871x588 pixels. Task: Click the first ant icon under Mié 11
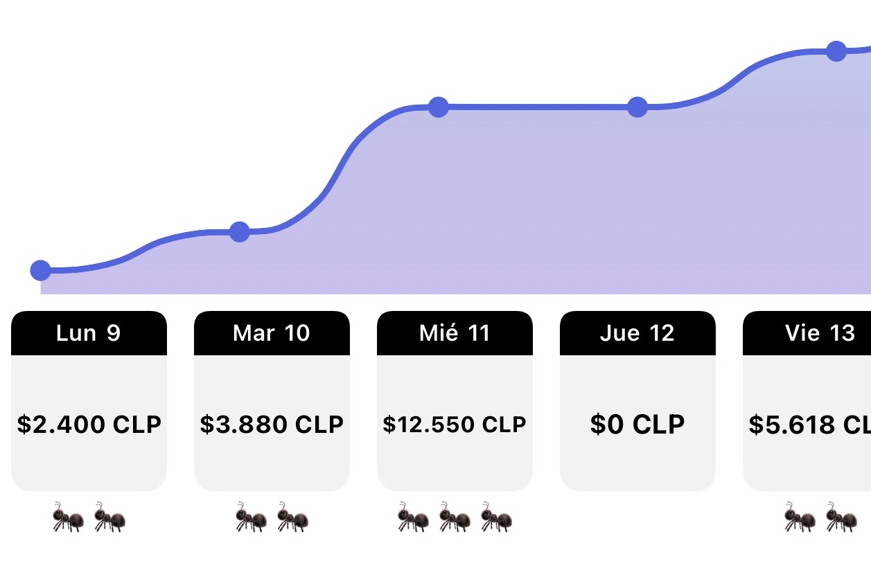coord(413,517)
